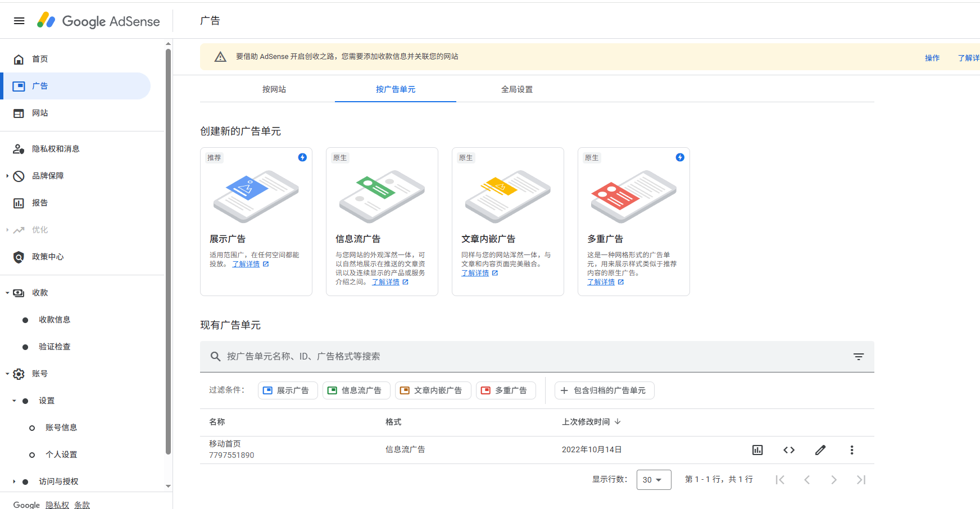
Task: Click the search magnifier icon
Action: [215, 356]
